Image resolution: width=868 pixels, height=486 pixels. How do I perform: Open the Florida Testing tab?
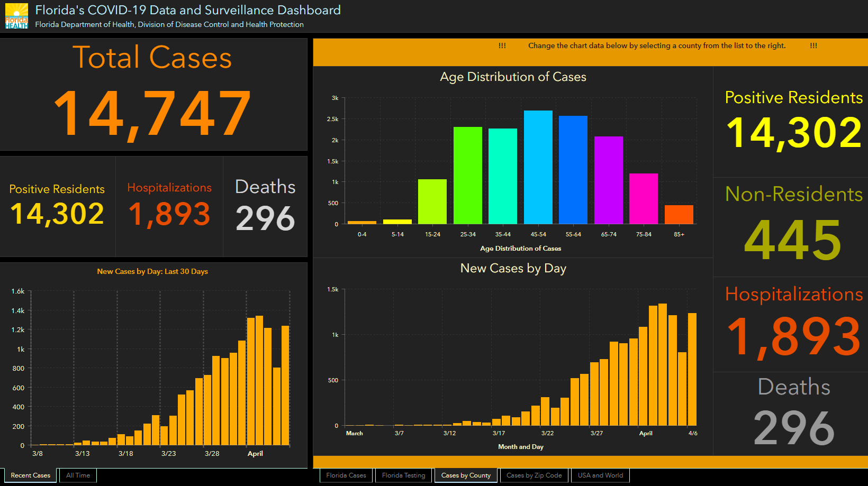403,475
